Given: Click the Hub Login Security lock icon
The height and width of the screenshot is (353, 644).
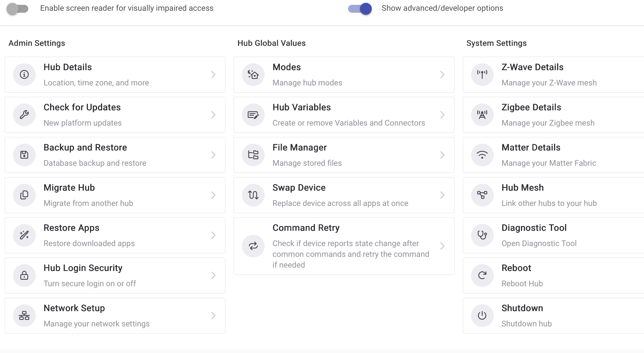Looking at the screenshot, I should 24,275.
